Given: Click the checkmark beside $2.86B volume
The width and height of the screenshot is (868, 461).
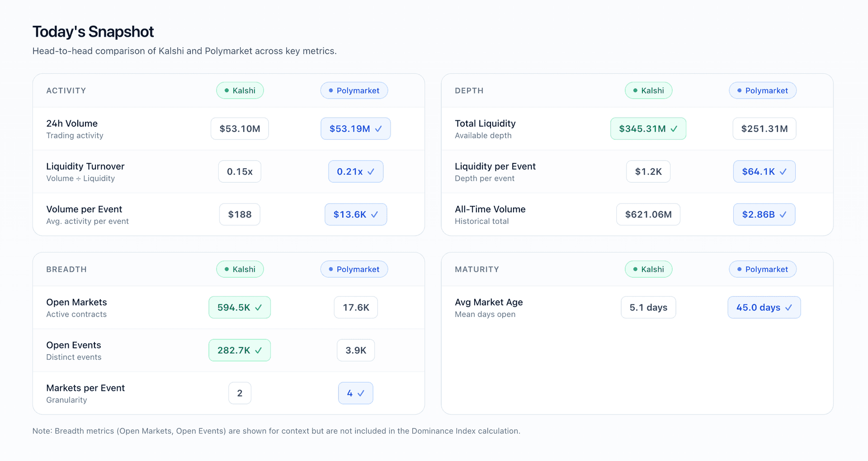Looking at the screenshot, I should (783, 215).
